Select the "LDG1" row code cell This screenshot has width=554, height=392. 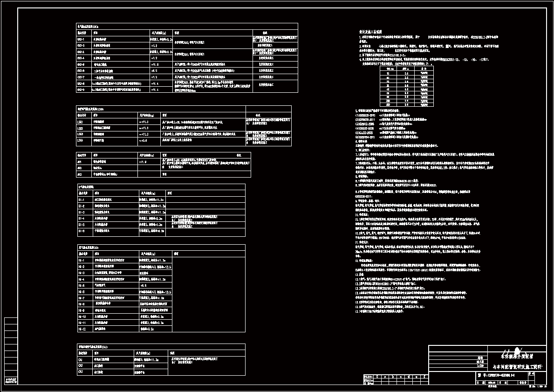tap(84, 122)
